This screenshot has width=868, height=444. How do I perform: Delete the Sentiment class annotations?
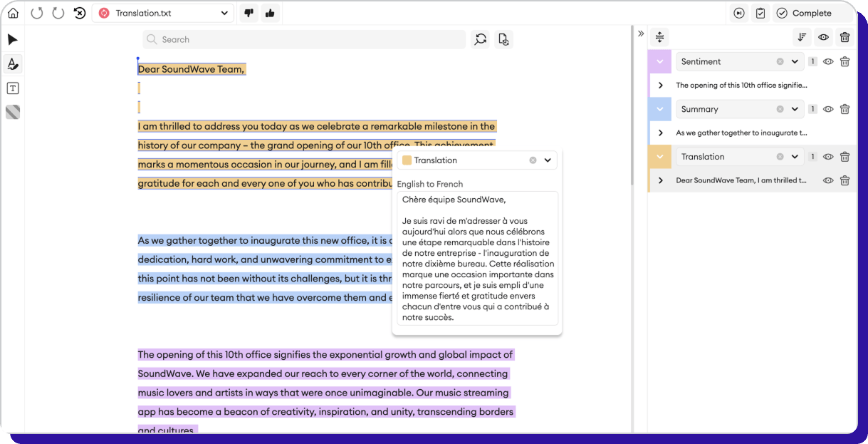[x=845, y=61]
